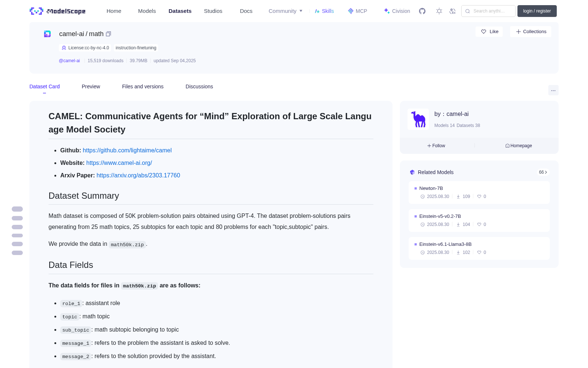Viewport: 588px width, 368px height.
Task: Click the inline math50k.zip code in summary
Action: (127, 244)
